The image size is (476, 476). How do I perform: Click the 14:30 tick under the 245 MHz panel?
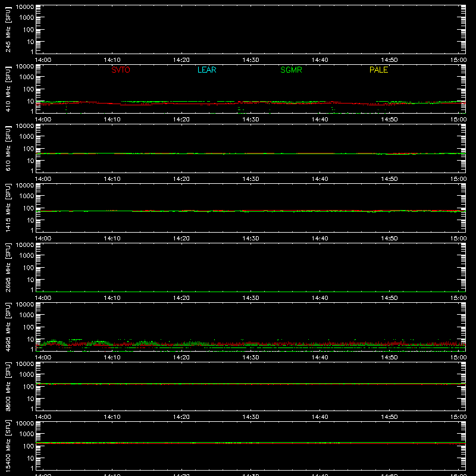point(250,60)
